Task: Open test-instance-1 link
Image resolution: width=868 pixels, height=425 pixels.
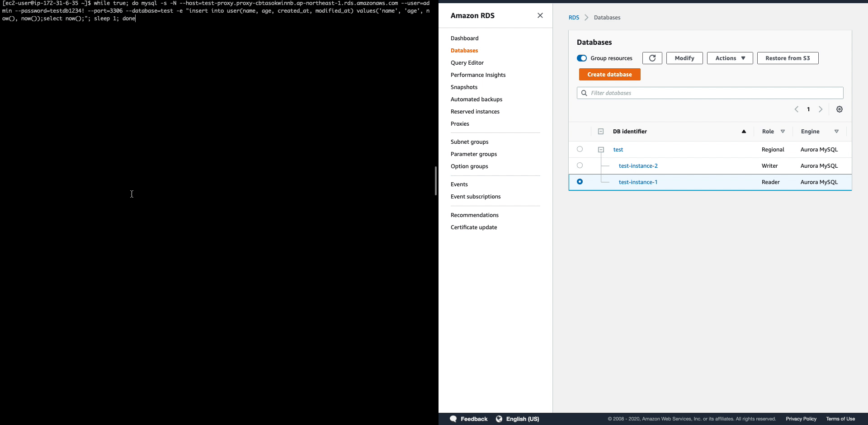Action: pos(638,182)
